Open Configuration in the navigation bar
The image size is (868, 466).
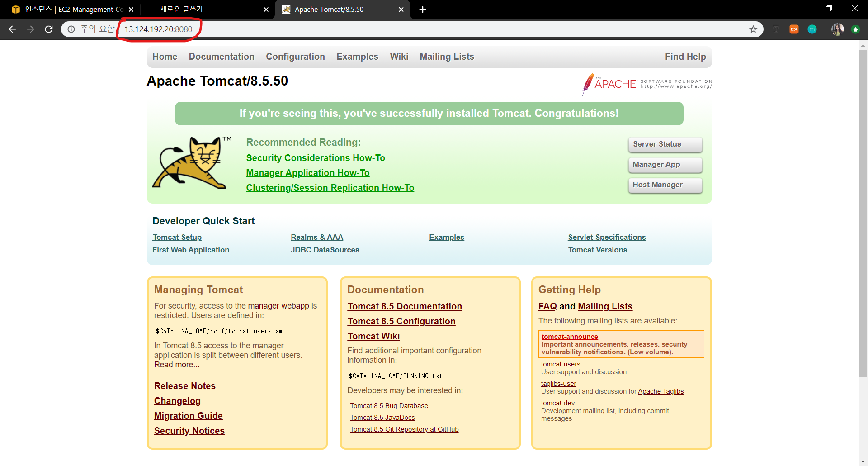tap(295, 57)
